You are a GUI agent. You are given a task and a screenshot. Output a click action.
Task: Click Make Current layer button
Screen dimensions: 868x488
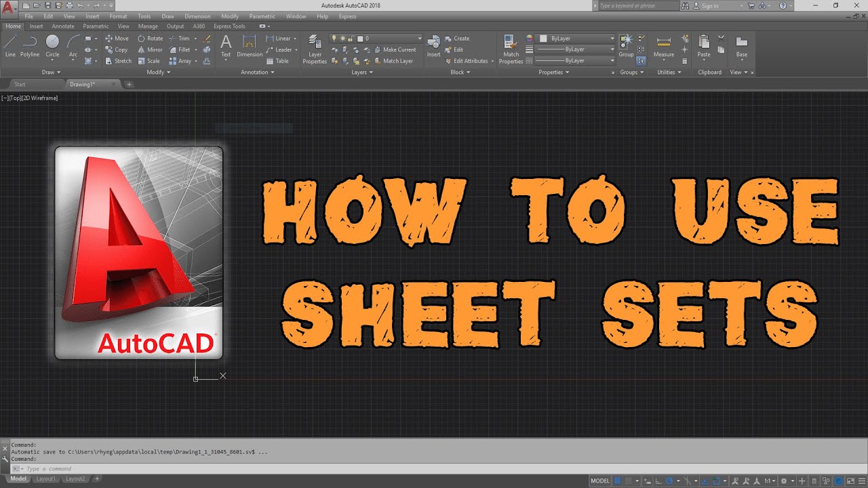(x=395, y=49)
